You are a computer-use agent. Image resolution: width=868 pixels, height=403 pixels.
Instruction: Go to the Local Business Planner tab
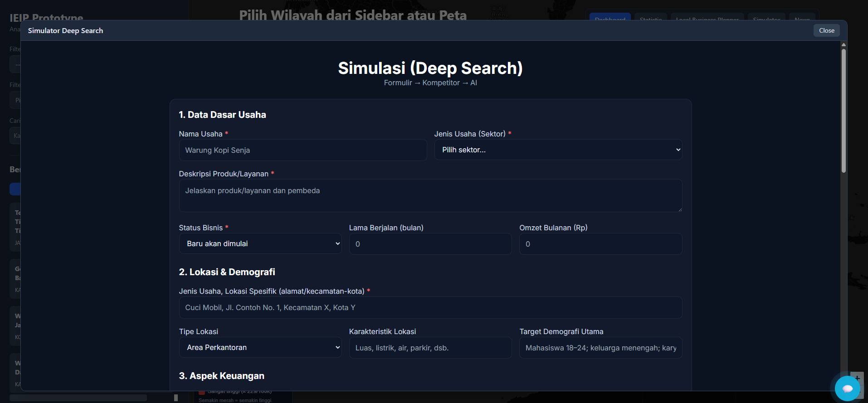pos(707,17)
